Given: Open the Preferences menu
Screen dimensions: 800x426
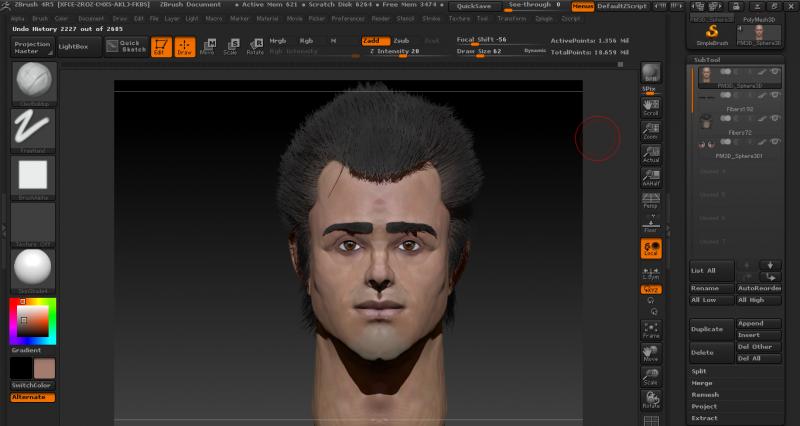Looking at the screenshot, I should (x=348, y=18).
